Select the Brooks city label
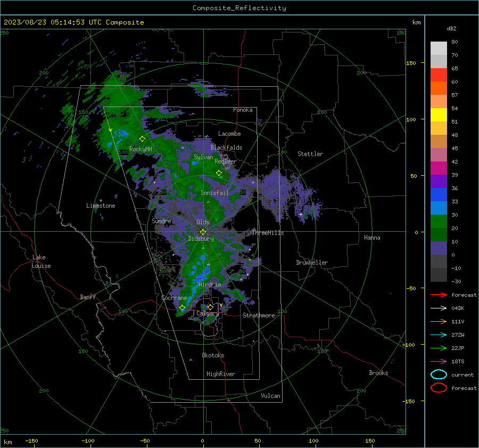Screen dimensions: 479x448 point(378,373)
